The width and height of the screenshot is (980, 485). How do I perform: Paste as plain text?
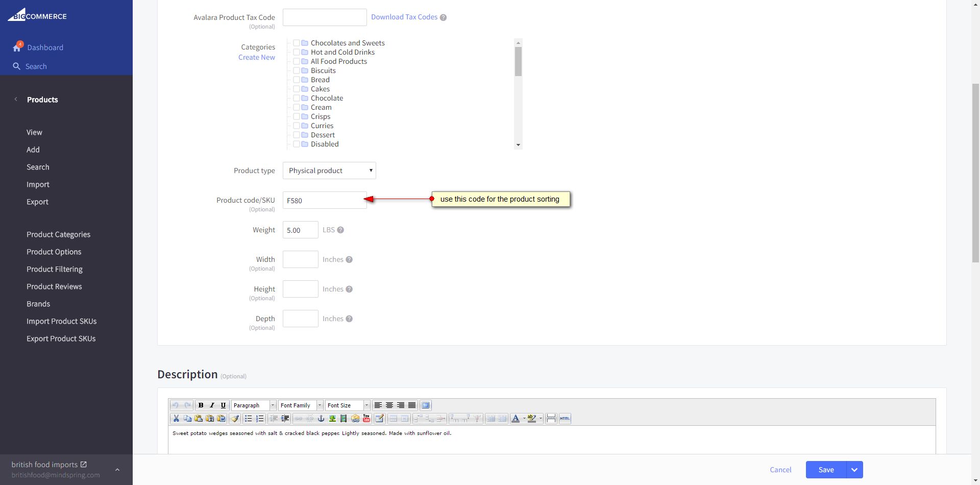coord(210,419)
